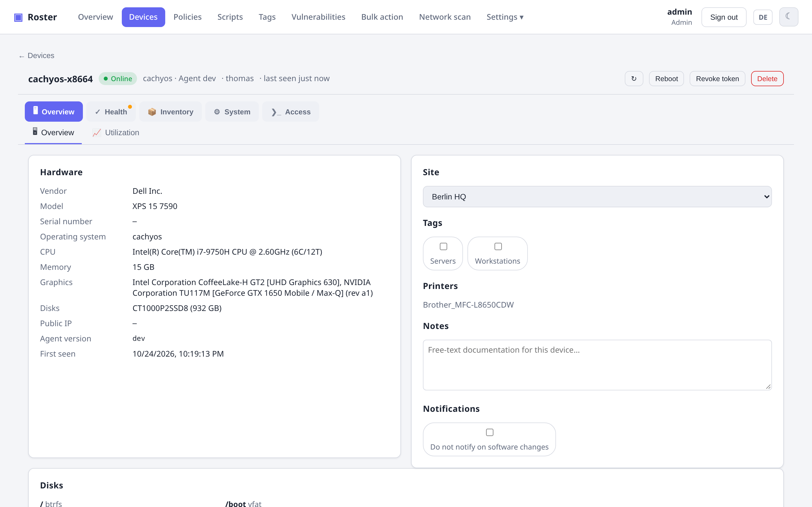Check the Workstations tag checkbox
Screen dimensions: 812x507
(x=498, y=246)
